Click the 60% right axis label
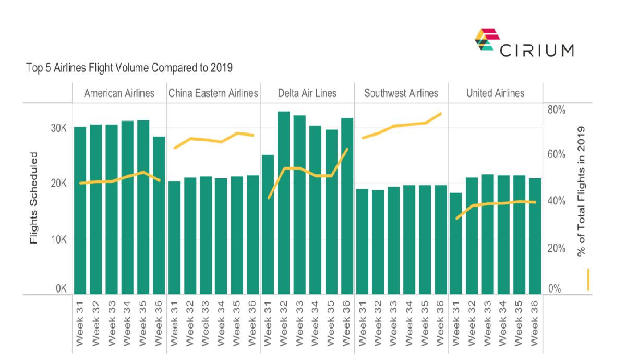626x364 pixels. (556, 154)
